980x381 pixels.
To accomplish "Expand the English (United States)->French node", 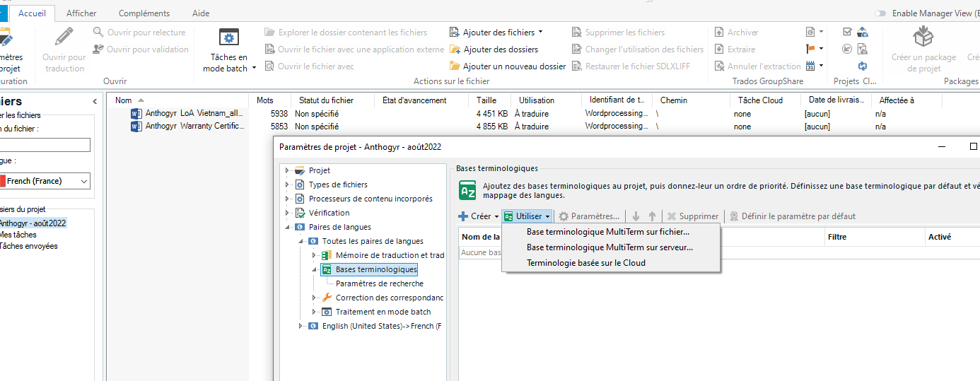I will tap(301, 326).
